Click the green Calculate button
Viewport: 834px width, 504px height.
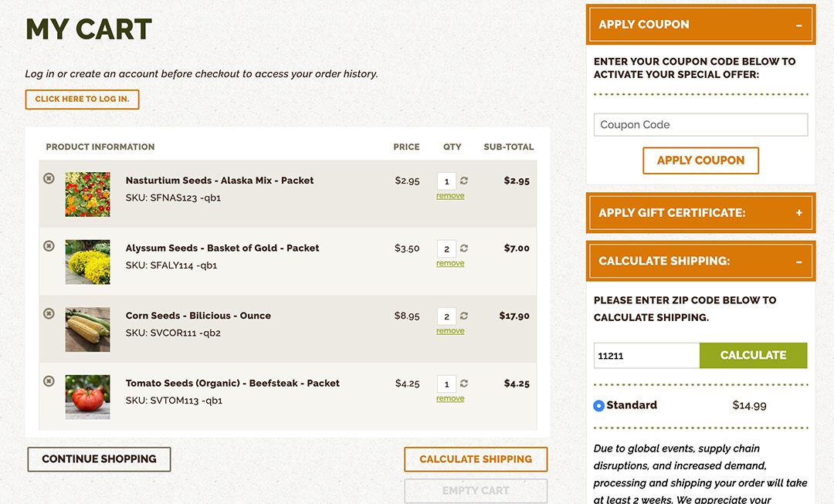[753, 355]
